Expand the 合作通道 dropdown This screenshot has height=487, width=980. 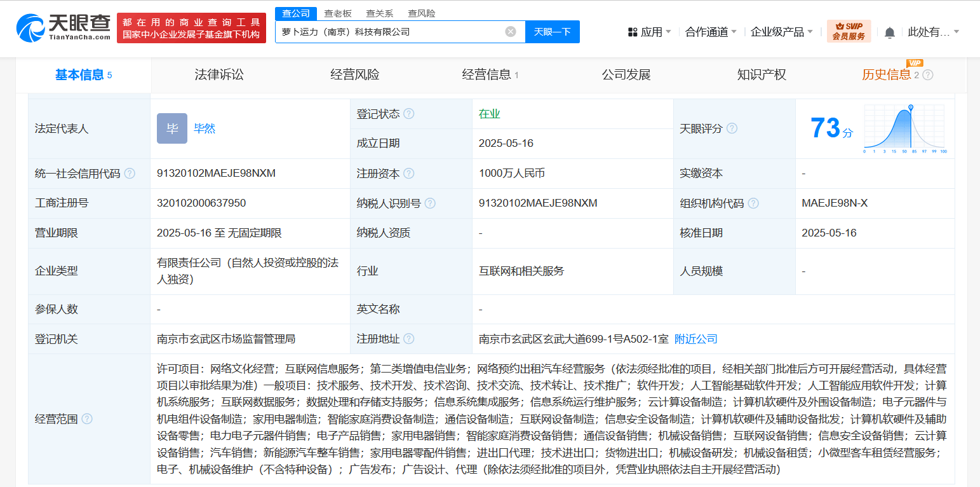pos(711,32)
